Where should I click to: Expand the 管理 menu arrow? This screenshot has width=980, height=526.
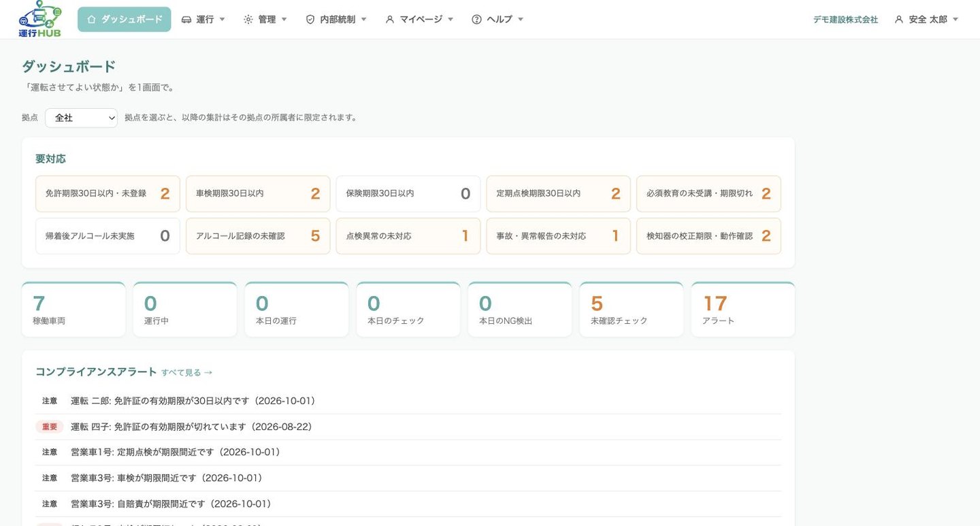point(284,20)
